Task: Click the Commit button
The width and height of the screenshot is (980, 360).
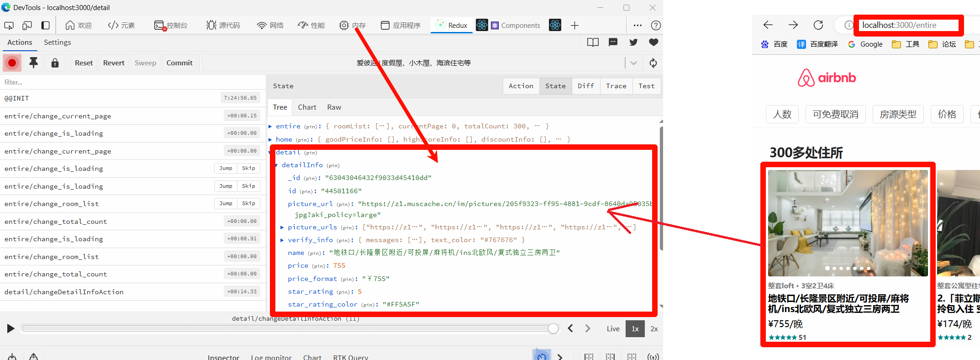Action: pos(179,63)
